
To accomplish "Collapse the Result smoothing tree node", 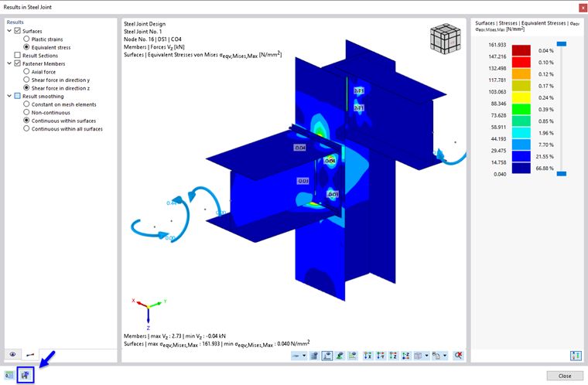I will point(9,96).
